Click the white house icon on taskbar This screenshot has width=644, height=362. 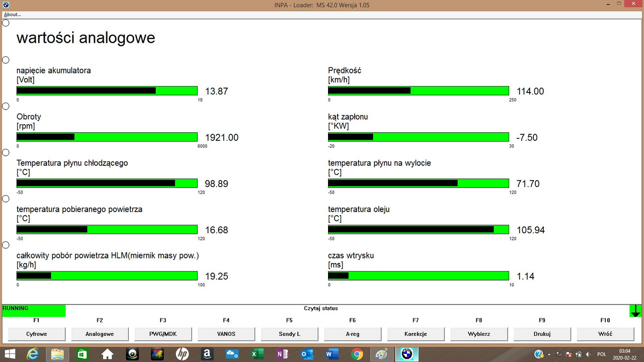click(x=107, y=354)
